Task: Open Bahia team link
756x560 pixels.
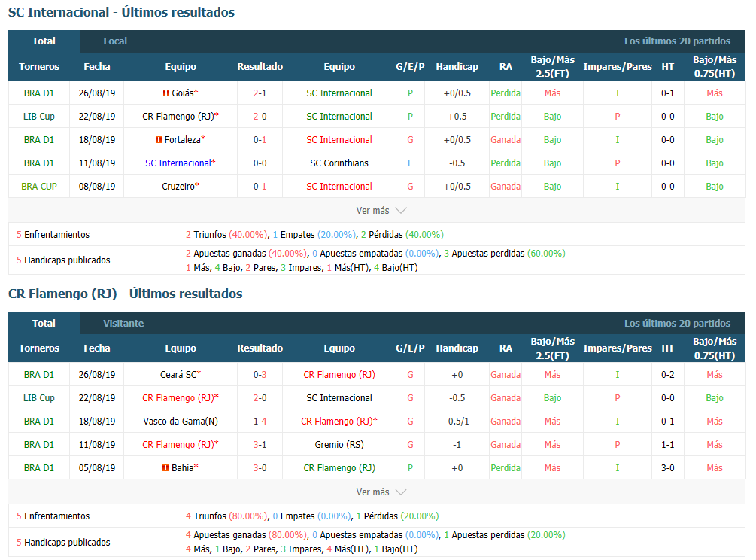Action: click(182, 468)
